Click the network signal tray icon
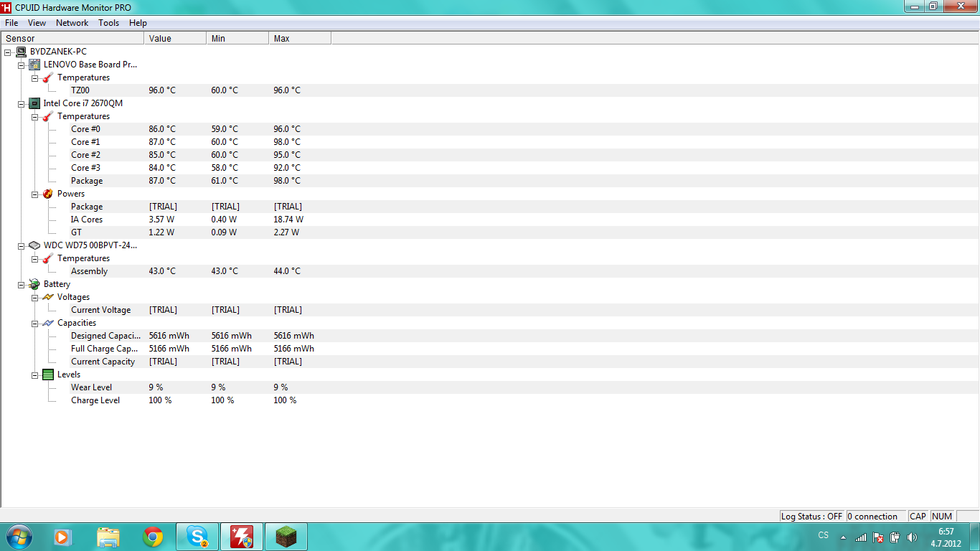Screen dimensions: 980x551 coord(861,537)
